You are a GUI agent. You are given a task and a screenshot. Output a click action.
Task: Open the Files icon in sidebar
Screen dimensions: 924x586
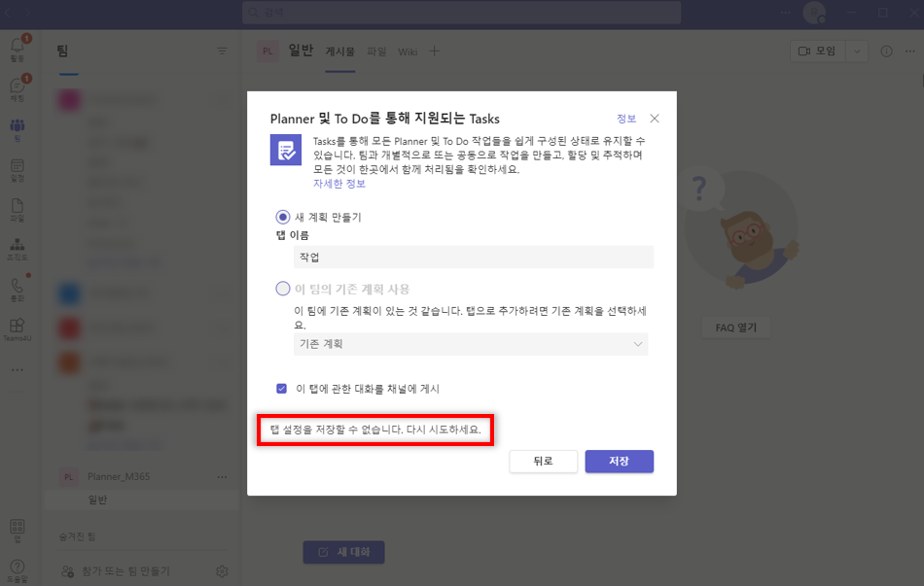[x=18, y=206]
